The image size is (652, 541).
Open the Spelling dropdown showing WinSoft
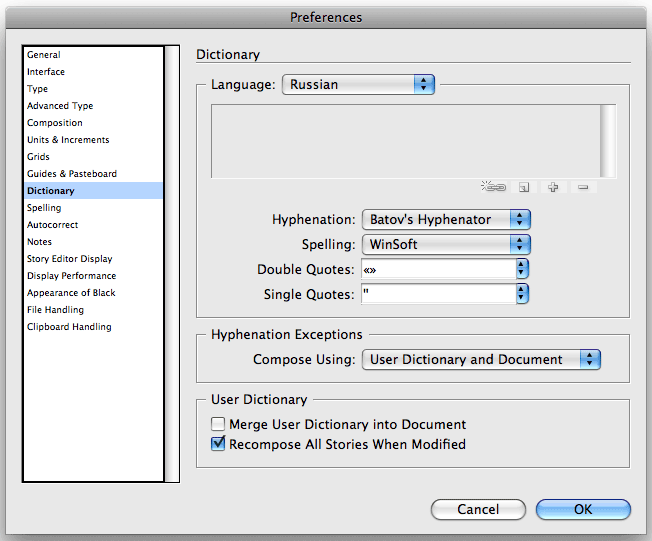(x=445, y=244)
